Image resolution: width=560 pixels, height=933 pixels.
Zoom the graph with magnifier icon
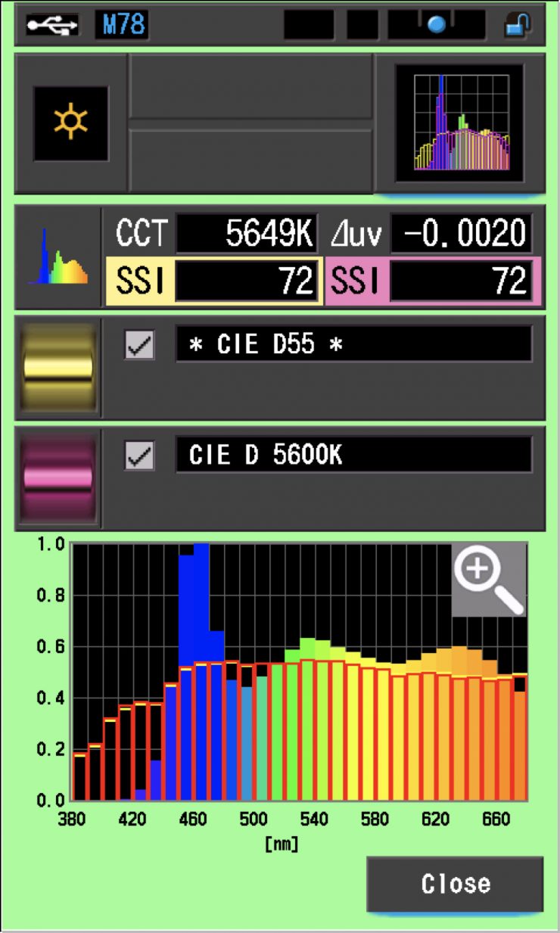(x=489, y=580)
